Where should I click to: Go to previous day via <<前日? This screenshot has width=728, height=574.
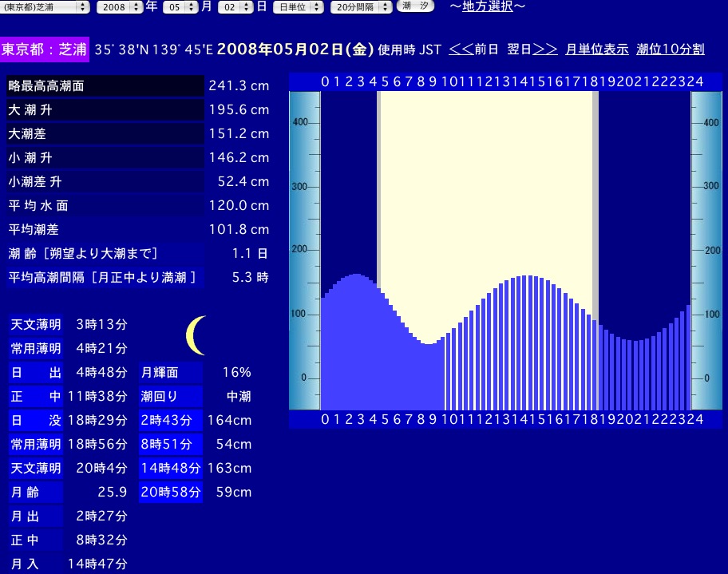473,49
